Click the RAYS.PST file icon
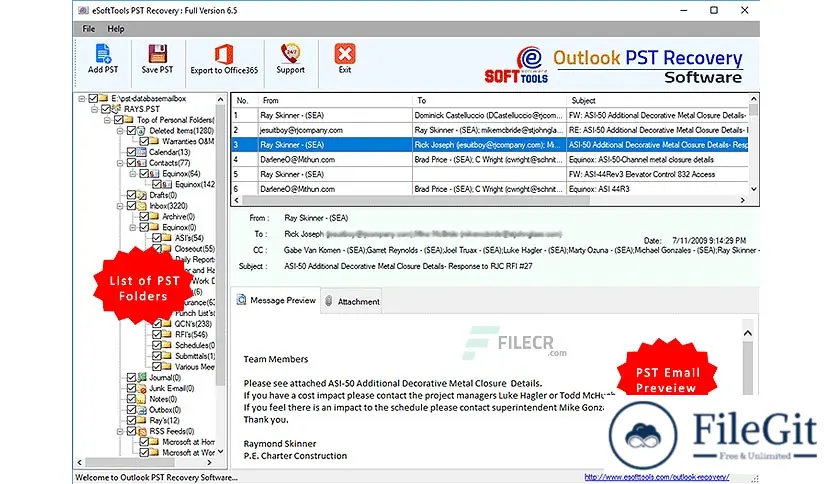The image size is (836, 484). pos(116,109)
